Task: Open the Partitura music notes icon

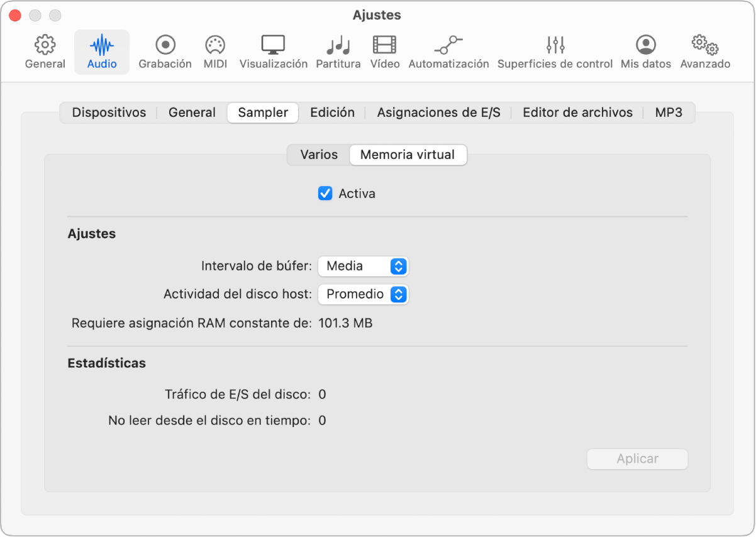Action: [338, 45]
